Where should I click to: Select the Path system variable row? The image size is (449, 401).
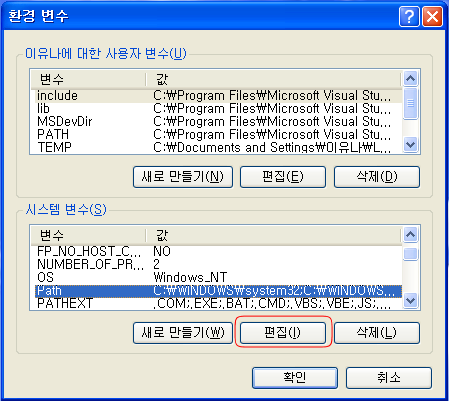tap(217, 291)
